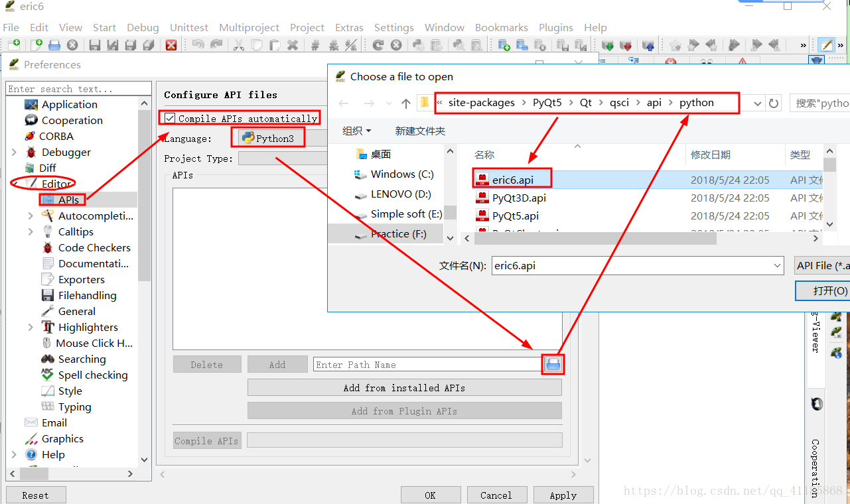This screenshot has height=504, width=850.
Task: Select Spell checking in the Preferences tree
Action: click(x=92, y=375)
